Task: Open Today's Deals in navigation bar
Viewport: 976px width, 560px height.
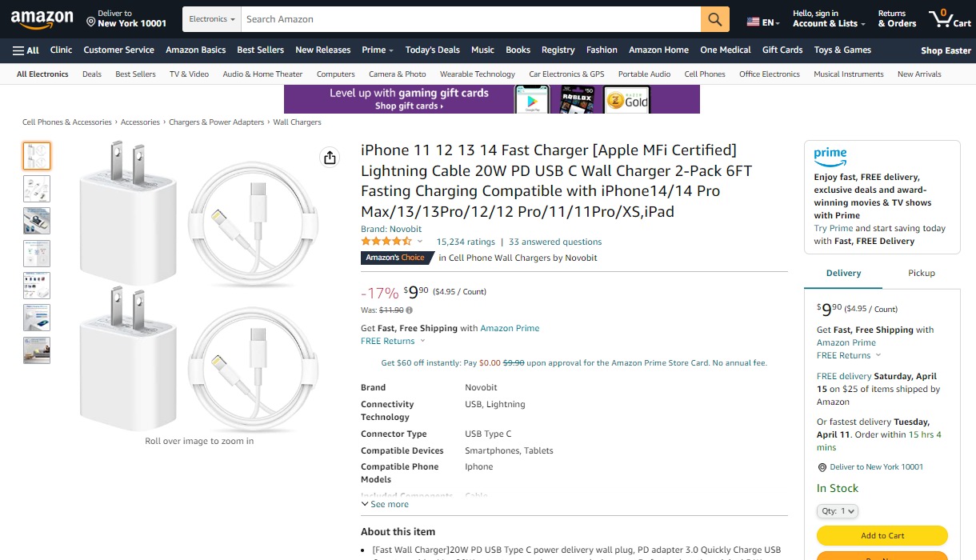Action: [432, 50]
